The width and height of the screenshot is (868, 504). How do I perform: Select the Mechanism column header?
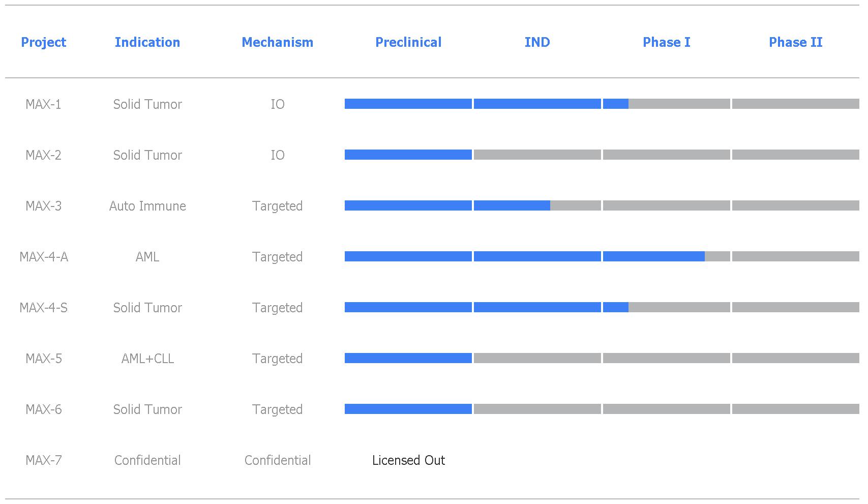278,42
